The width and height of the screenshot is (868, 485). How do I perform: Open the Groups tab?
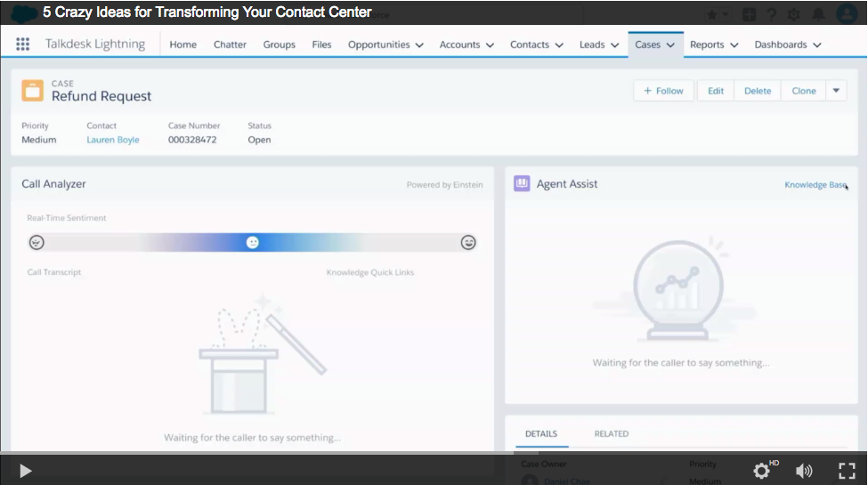(279, 44)
